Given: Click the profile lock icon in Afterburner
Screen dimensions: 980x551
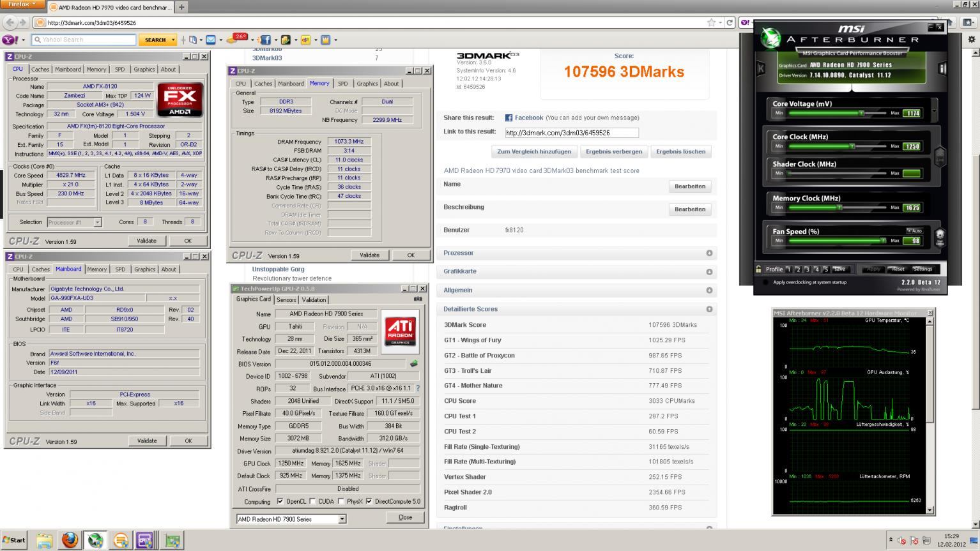Looking at the screenshot, I should (x=758, y=269).
